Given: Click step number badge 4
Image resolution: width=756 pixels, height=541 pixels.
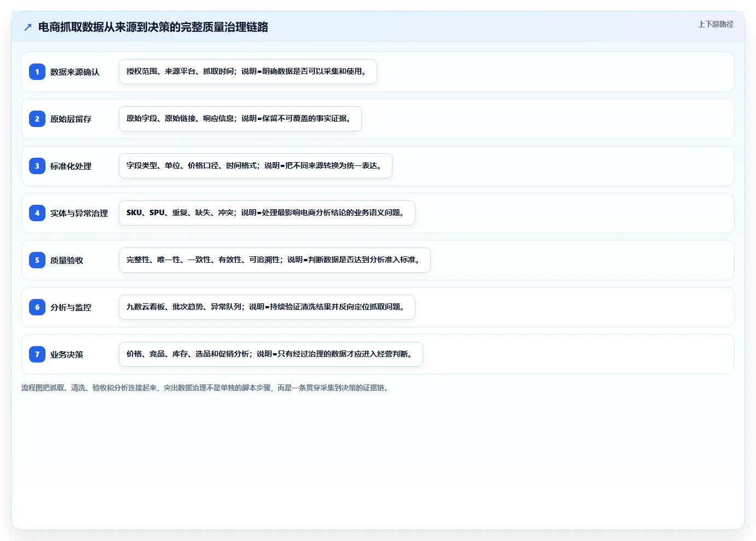Looking at the screenshot, I should point(37,213).
